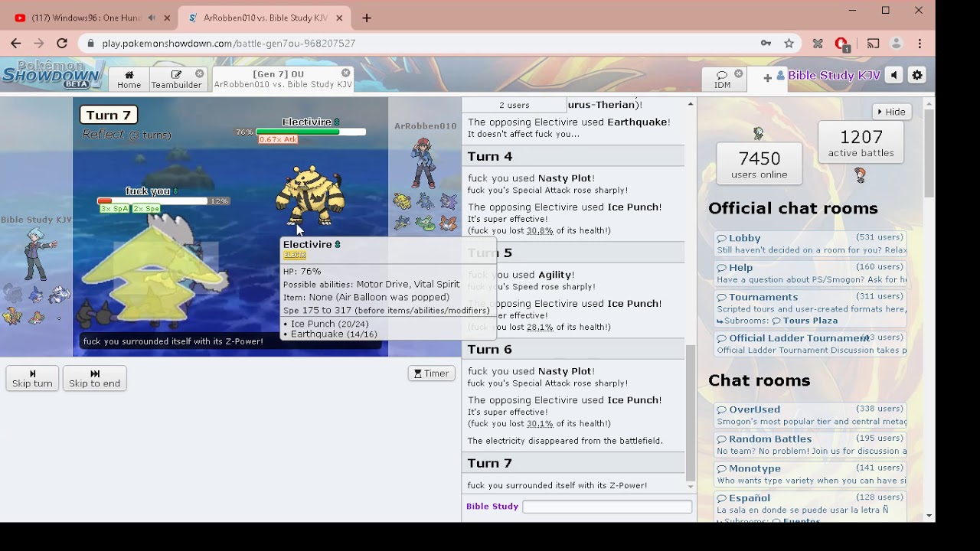Click Skip turn button
Viewport: 980px width, 551px height.
32,378
